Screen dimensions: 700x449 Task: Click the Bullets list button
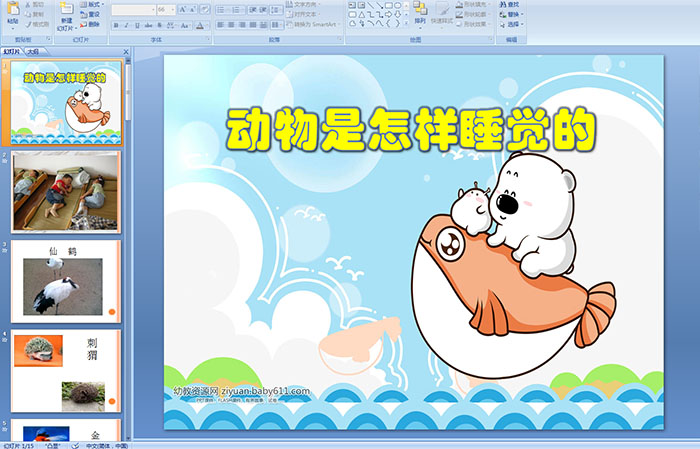222,10
